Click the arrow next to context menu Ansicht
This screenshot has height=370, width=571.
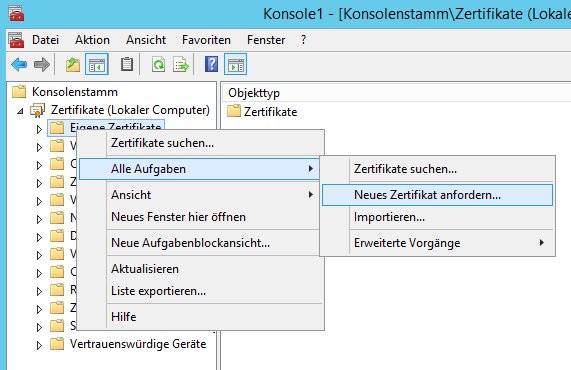point(311,194)
